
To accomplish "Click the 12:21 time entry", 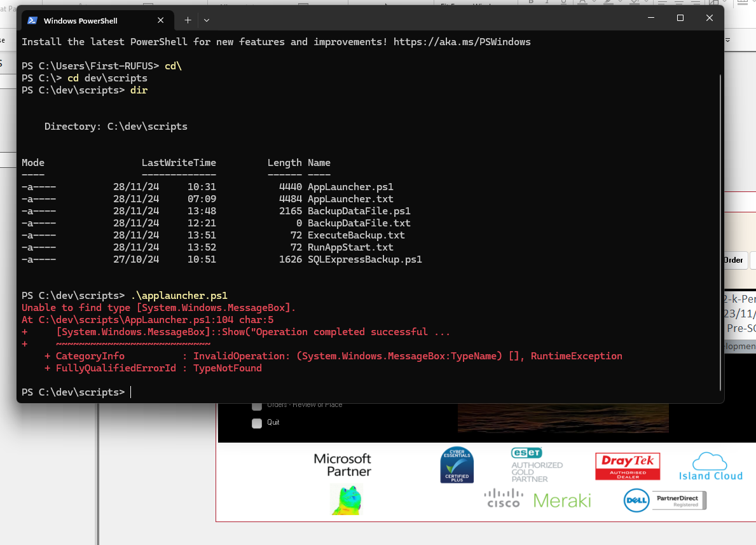I will click(202, 223).
